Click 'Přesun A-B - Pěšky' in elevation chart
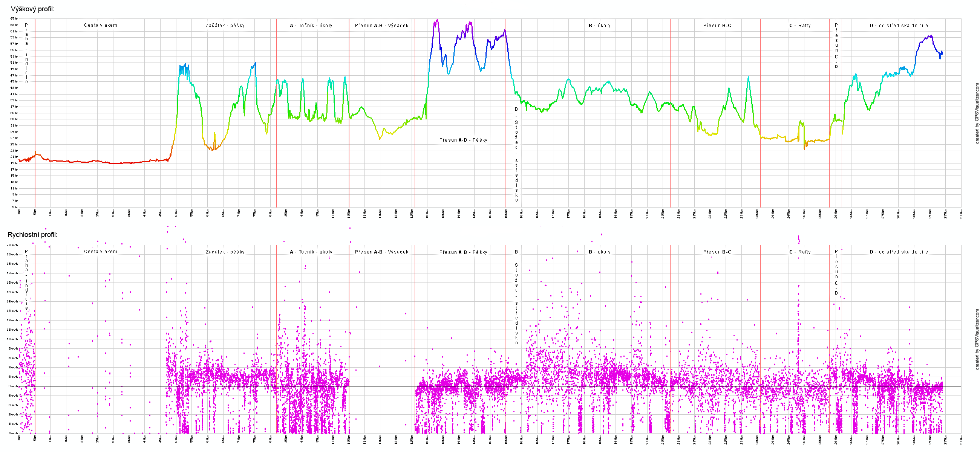Image resolution: width=980 pixels, height=452 pixels. tap(462, 140)
